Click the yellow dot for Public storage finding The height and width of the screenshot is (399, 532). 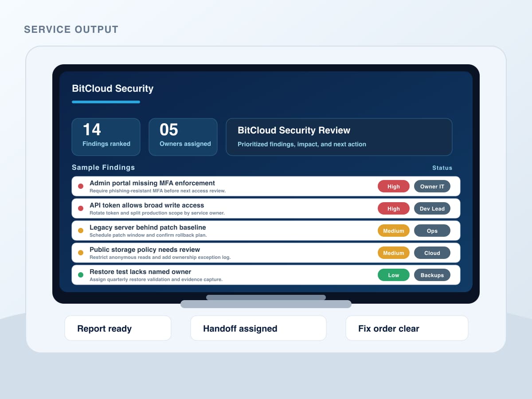click(80, 253)
